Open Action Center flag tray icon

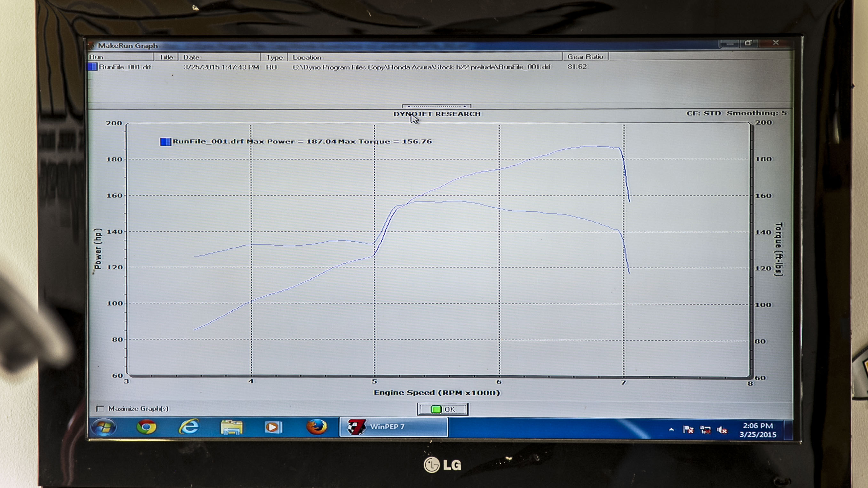688,430
